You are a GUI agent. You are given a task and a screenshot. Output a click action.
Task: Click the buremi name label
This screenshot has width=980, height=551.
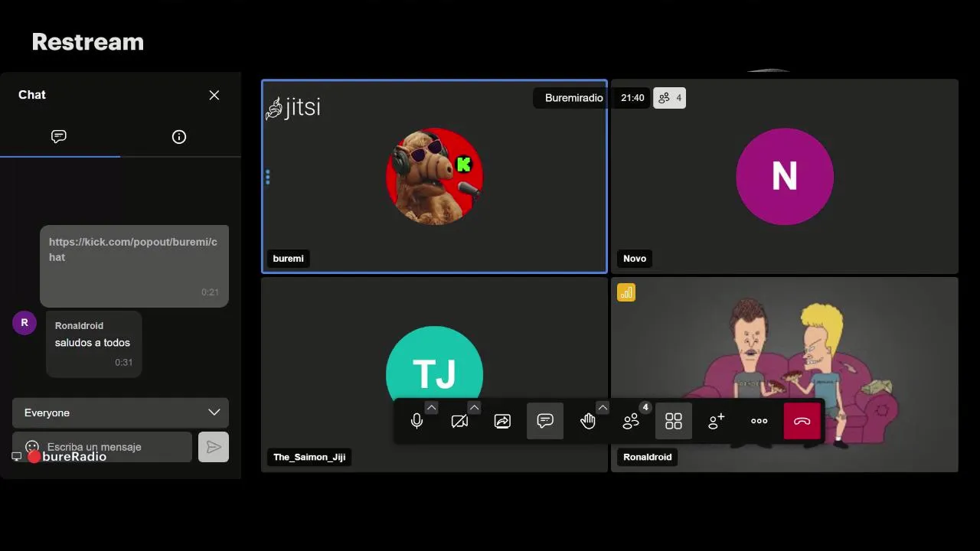[x=289, y=259]
